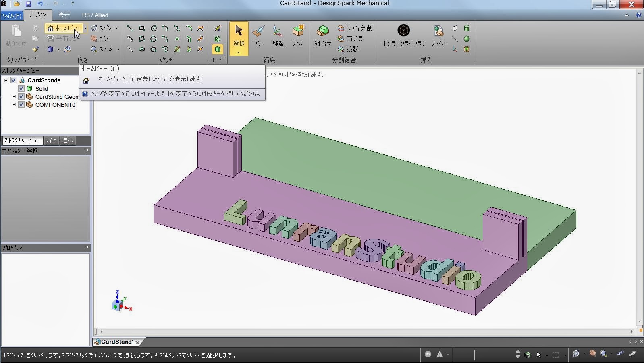Click the パン (Pan) button
Viewport: 644px width, 363px height.
point(99,39)
